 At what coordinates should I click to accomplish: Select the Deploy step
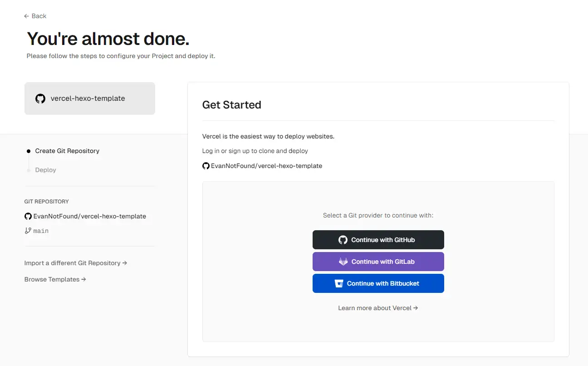(45, 170)
